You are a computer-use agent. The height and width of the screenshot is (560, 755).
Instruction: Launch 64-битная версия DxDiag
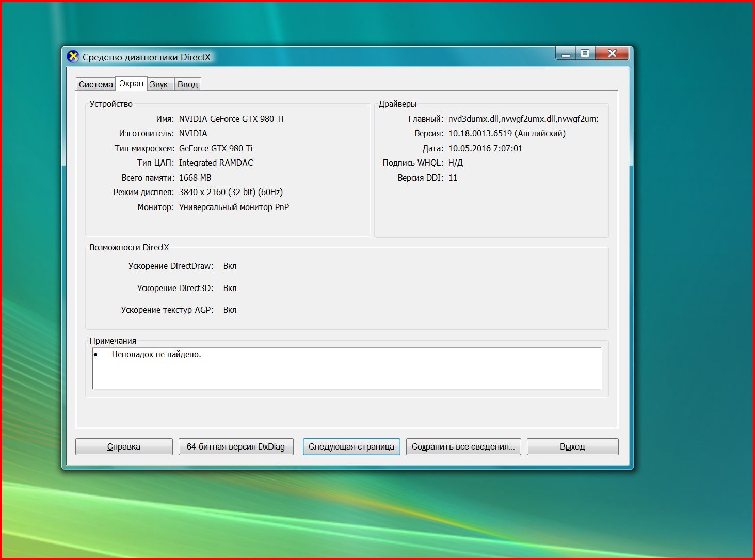[x=236, y=446]
